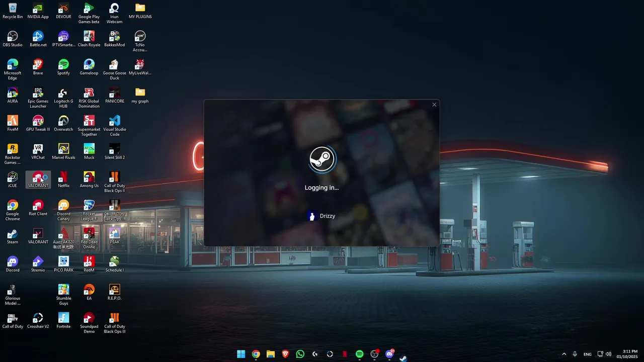Click the spinning Steam logo
Image resolution: width=644 pixels, height=362 pixels.
point(322,159)
